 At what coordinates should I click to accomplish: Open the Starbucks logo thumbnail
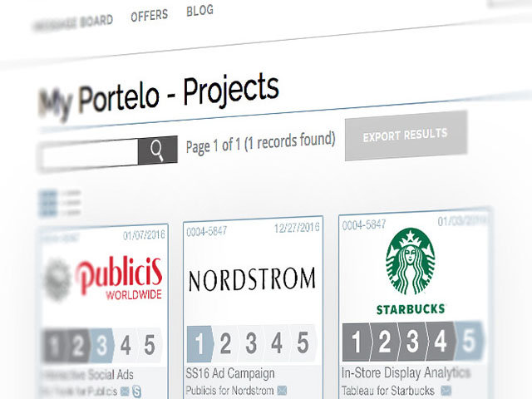(411, 270)
